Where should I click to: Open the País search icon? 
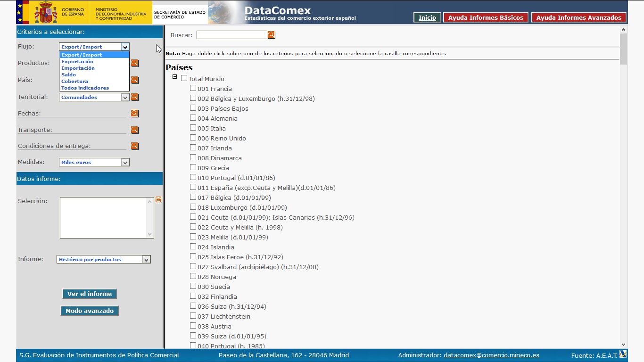tap(134, 80)
